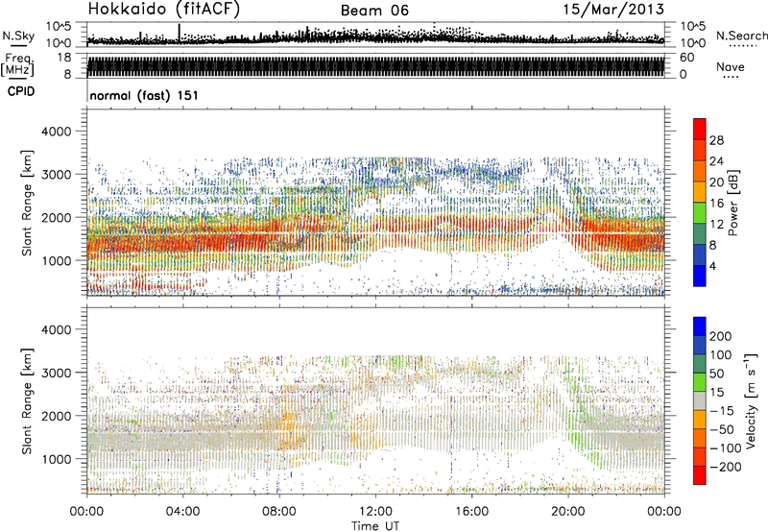Click the '08:00' time axis label

[x=279, y=512]
